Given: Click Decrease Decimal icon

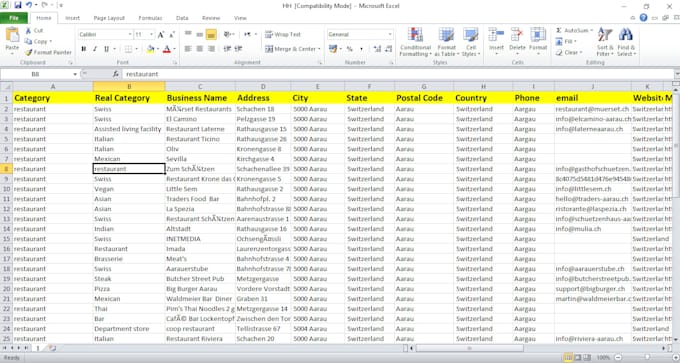Looking at the screenshot, I should point(388,49).
